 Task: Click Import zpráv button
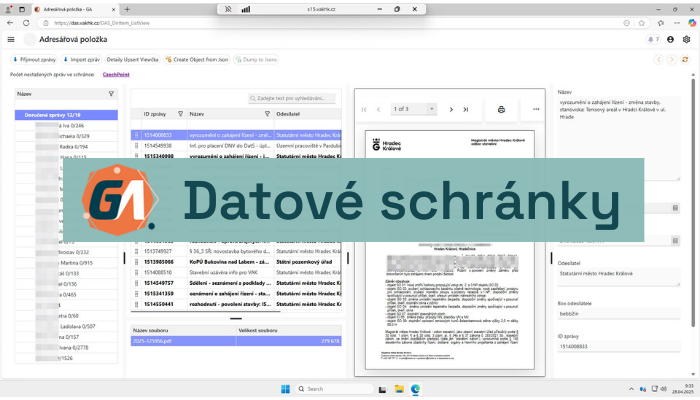[x=81, y=59]
